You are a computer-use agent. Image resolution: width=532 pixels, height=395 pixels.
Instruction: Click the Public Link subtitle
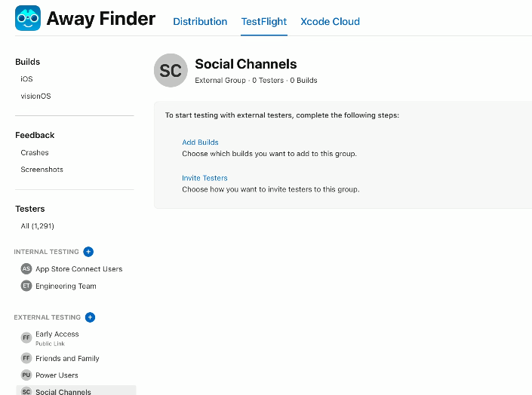click(x=50, y=344)
